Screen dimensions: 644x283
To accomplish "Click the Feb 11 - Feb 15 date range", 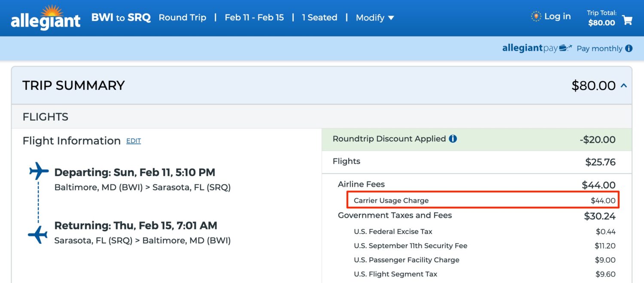I will pyautogui.click(x=254, y=17).
